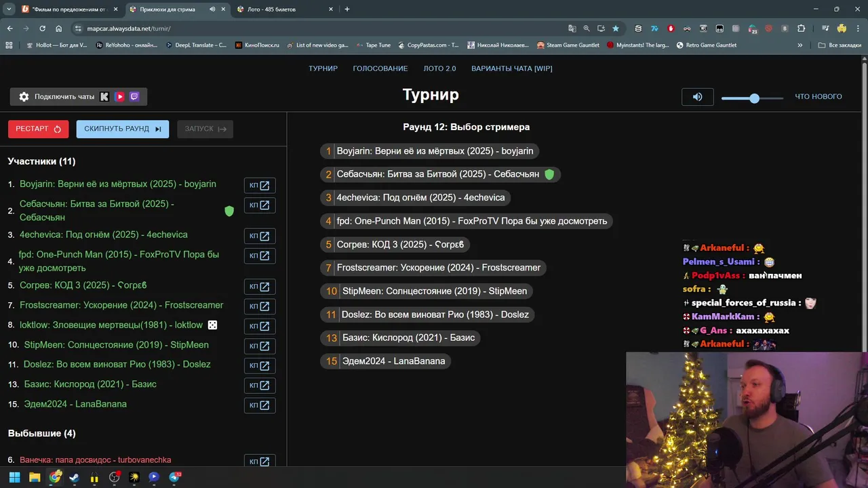This screenshot has height=488, width=868.
Task: Expand hidden bookmarks chevron
Action: tap(800, 45)
